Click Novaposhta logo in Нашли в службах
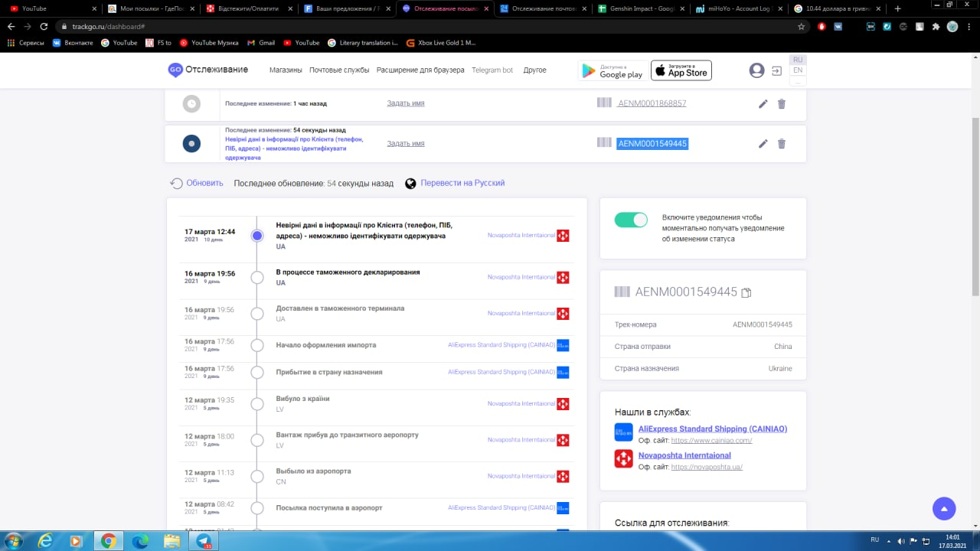The image size is (980, 551). pos(623,458)
